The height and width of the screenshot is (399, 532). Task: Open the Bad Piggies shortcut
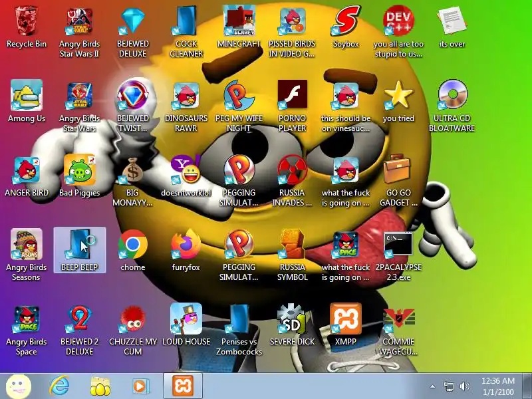click(79, 176)
